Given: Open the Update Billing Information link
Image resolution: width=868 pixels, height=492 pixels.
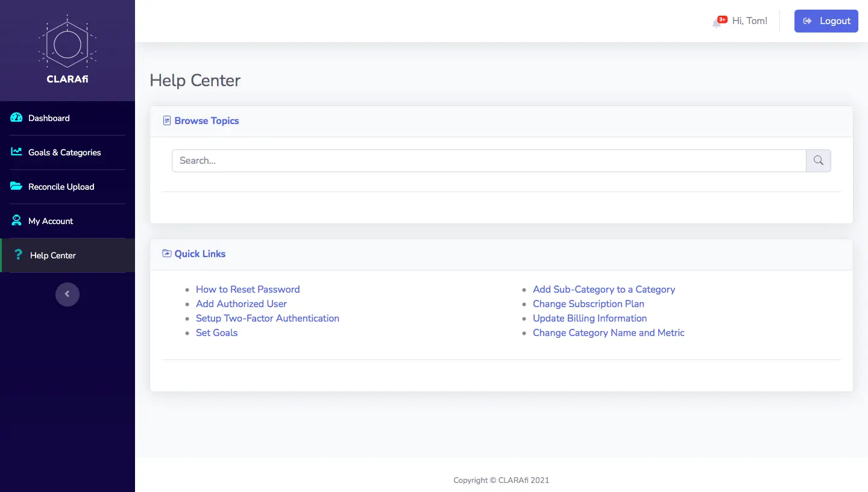Looking at the screenshot, I should 590,319.
